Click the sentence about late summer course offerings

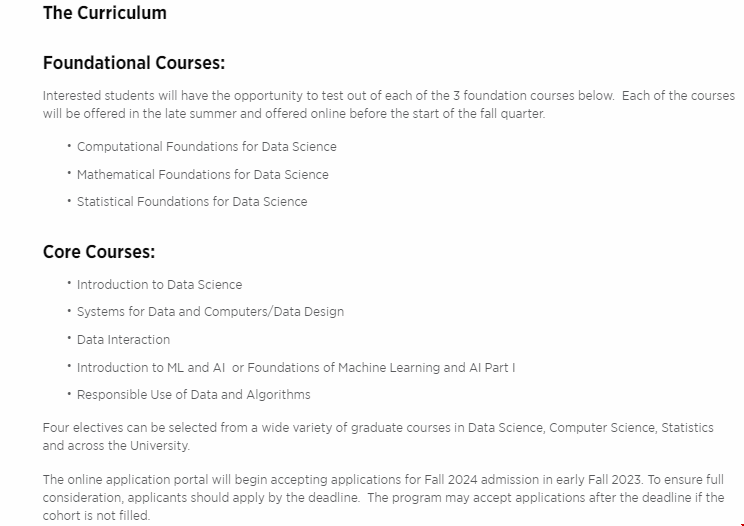(300, 113)
